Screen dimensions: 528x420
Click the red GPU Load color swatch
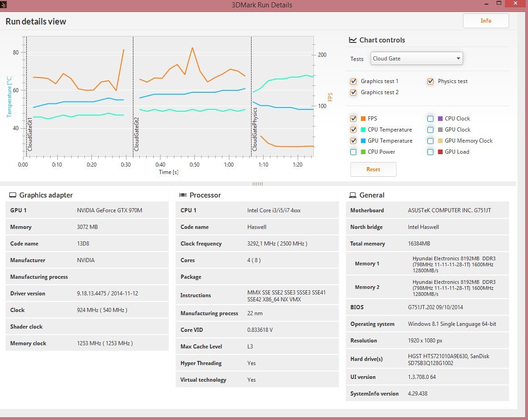click(440, 152)
